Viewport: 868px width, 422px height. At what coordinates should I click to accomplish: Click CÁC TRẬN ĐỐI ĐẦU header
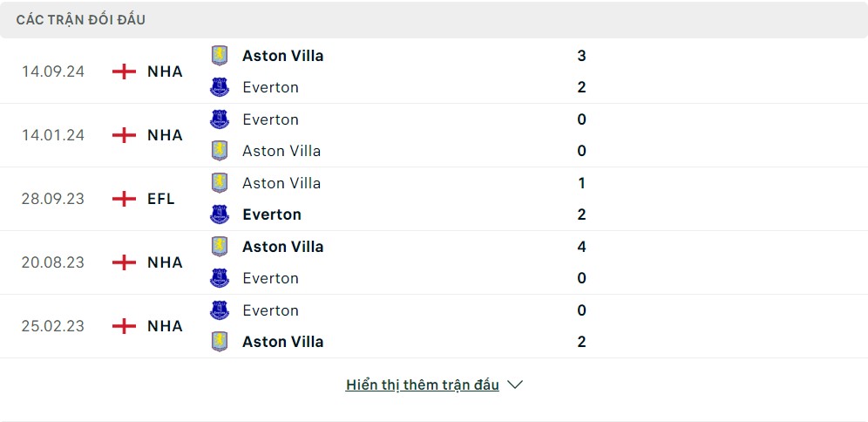click(81, 20)
